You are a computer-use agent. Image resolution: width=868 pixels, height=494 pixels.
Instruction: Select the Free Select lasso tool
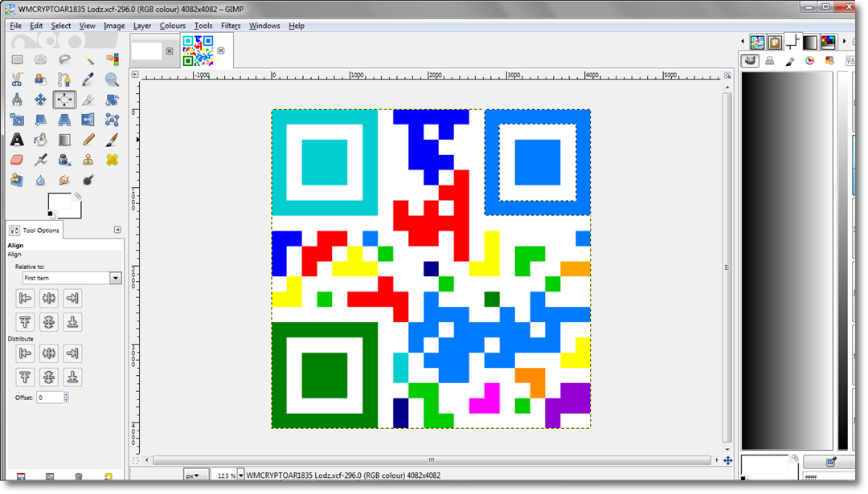64,59
